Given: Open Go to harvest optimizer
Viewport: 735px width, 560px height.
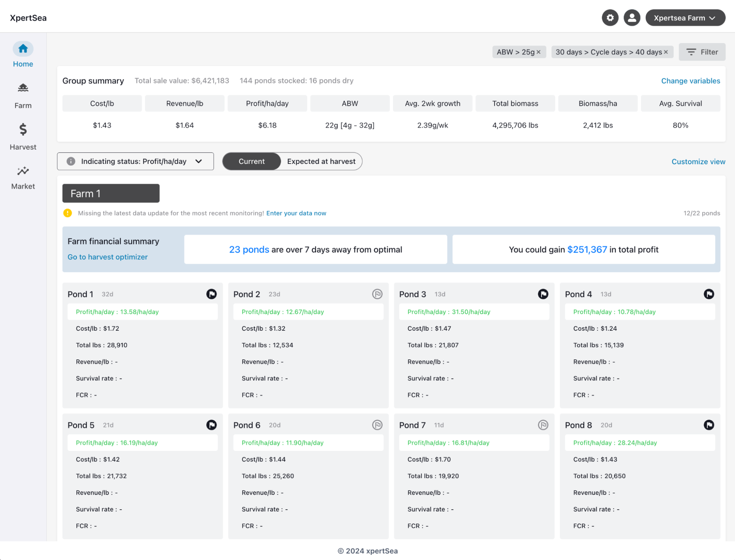Looking at the screenshot, I should (107, 256).
